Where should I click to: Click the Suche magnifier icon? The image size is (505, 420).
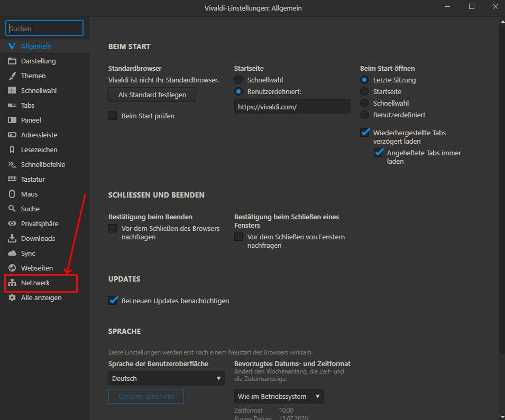pos(12,209)
